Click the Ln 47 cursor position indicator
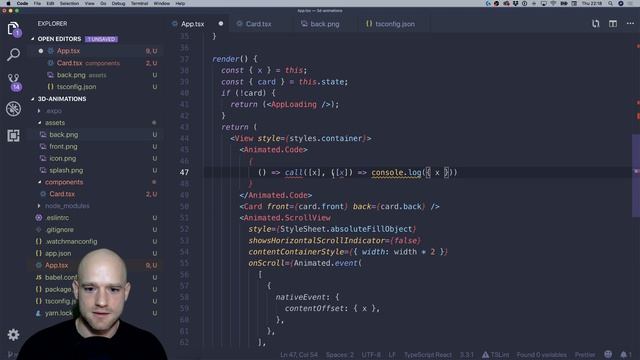640x360 pixels. pos(299,355)
